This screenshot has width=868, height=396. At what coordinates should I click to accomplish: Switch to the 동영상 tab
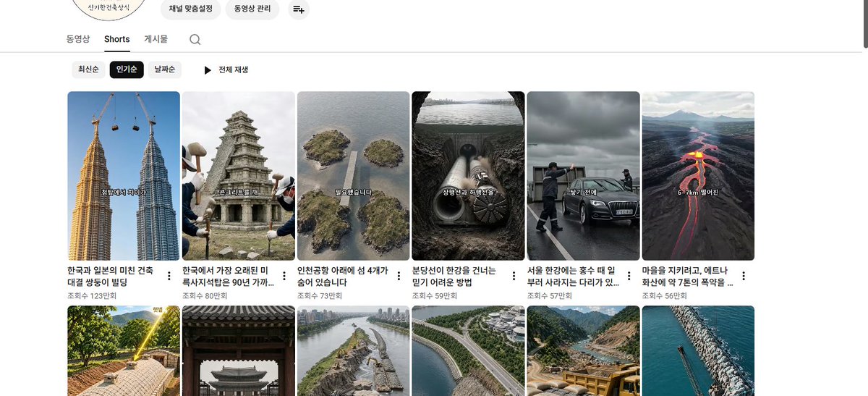(x=78, y=39)
